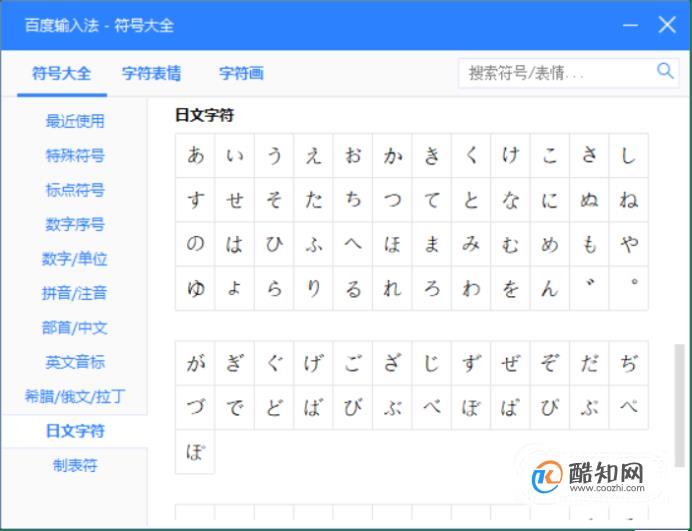Select the や character
The width and height of the screenshot is (692, 531).
628,244
